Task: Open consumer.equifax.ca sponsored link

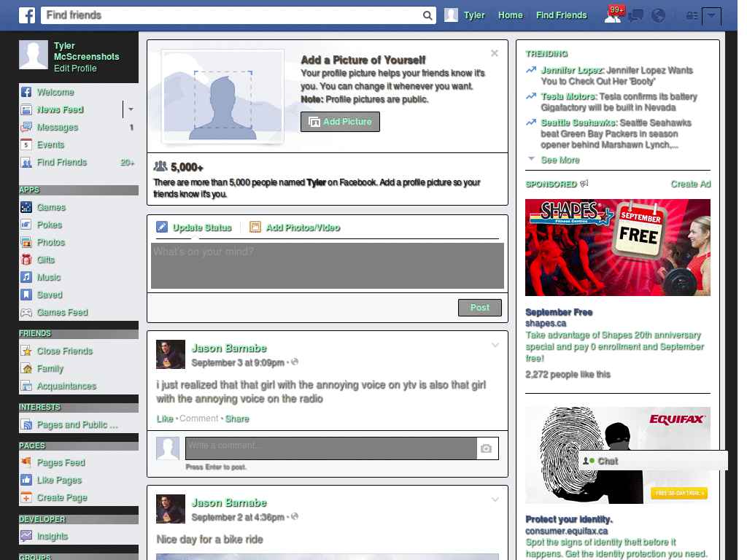Action: 566,531
